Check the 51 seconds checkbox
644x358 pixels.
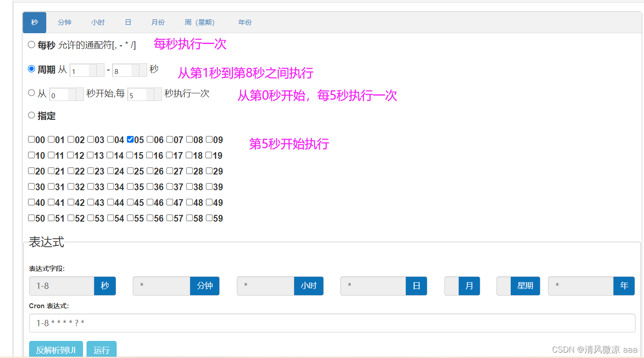click(51, 218)
